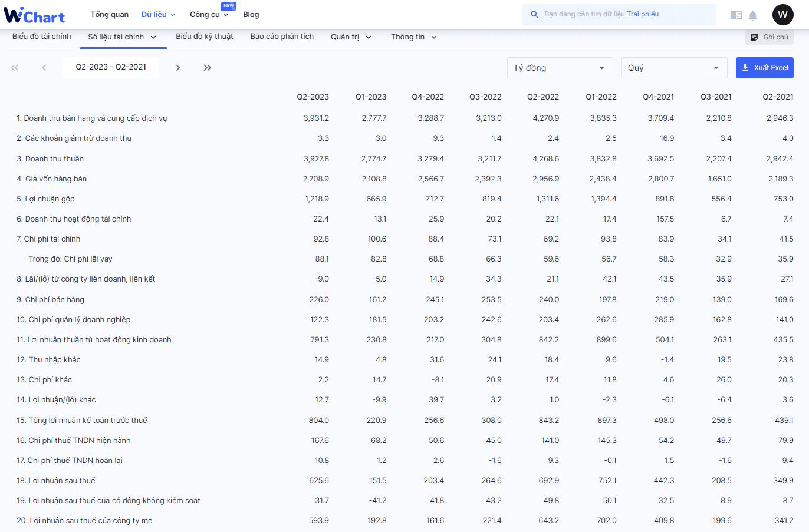Screen dimensions: 809x532
Task: Click the Q2-2022 column header
Action: pos(543,97)
